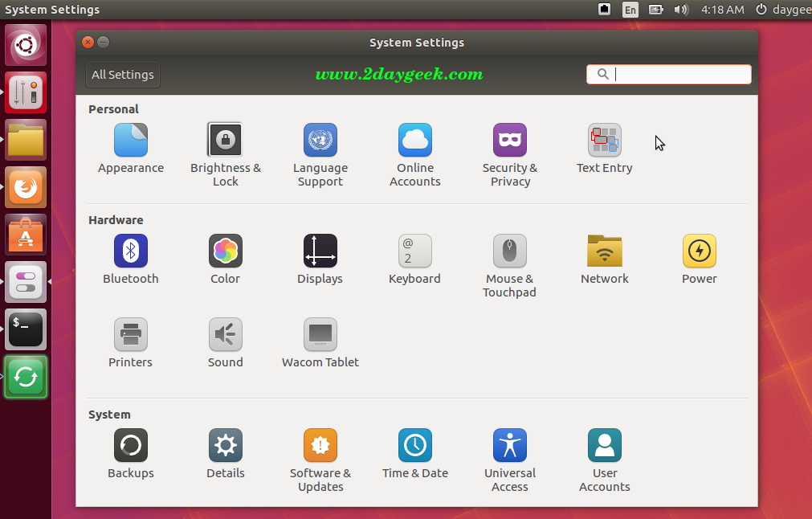Launch Terminal from the launcher
Image resolution: width=812 pixels, height=519 pixels.
click(26, 329)
